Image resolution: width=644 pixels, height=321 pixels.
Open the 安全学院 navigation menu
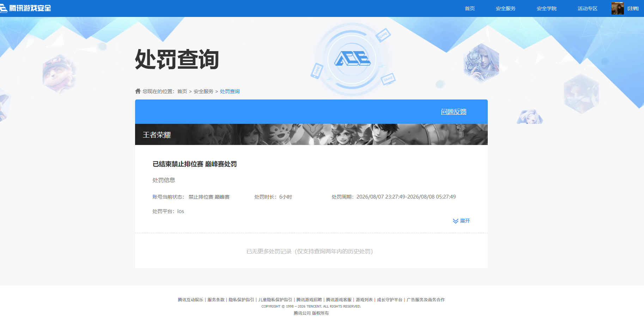coord(546,8)
